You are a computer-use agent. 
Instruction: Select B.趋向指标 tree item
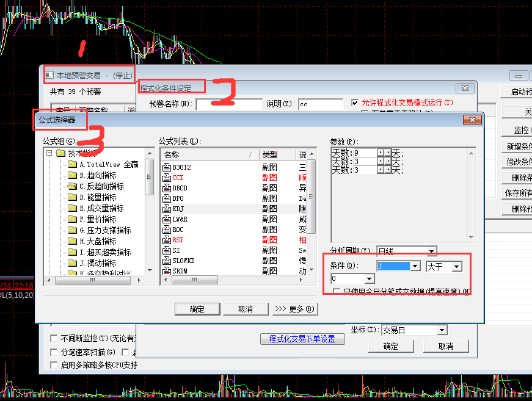pyautogui.click(x=98, y=175)
